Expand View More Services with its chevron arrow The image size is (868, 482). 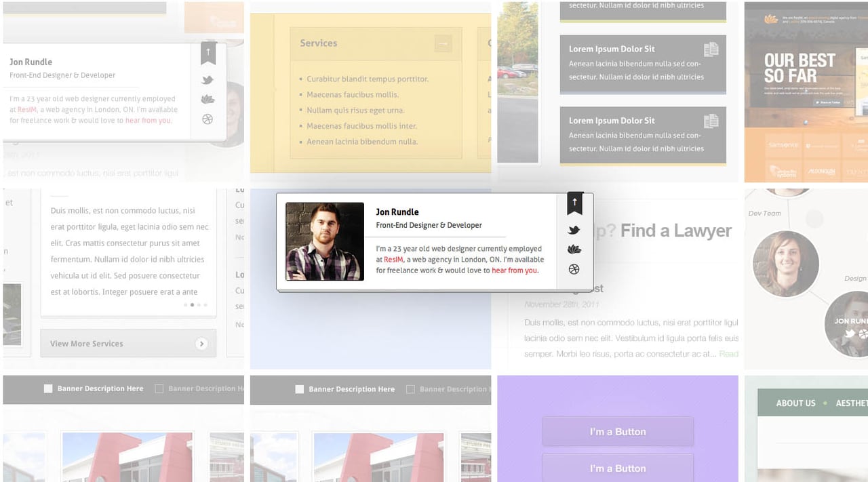201,344
